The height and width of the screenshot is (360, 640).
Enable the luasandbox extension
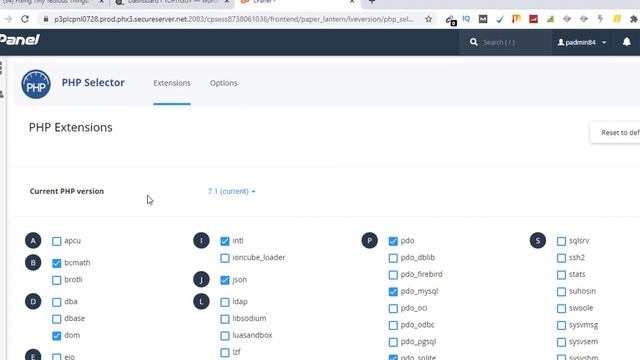tap(225, 336)
